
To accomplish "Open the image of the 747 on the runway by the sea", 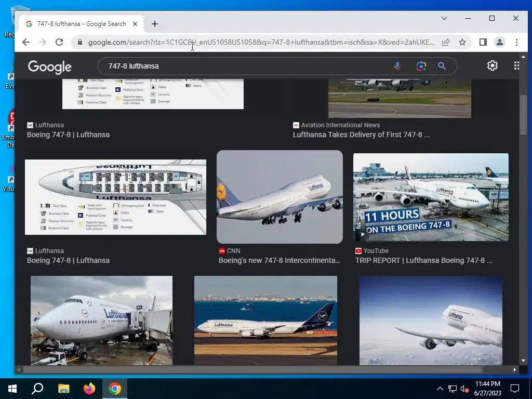I will 265,320.
